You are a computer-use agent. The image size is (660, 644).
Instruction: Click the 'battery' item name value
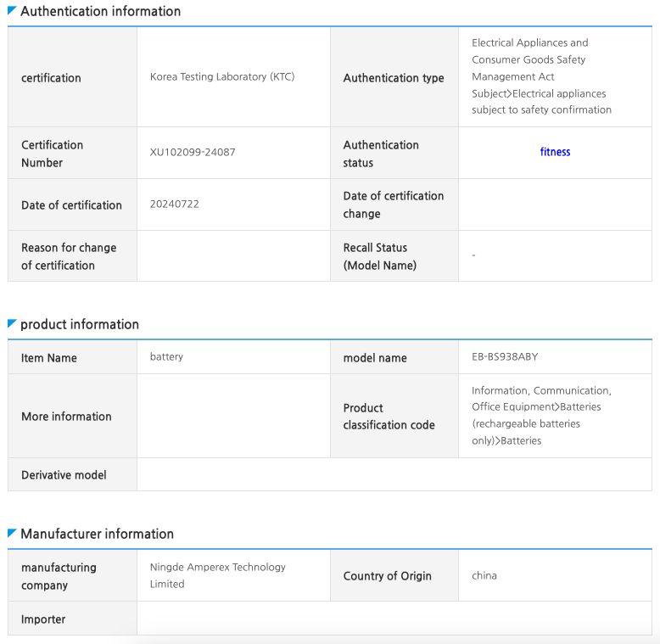click(x=166, y=357)
